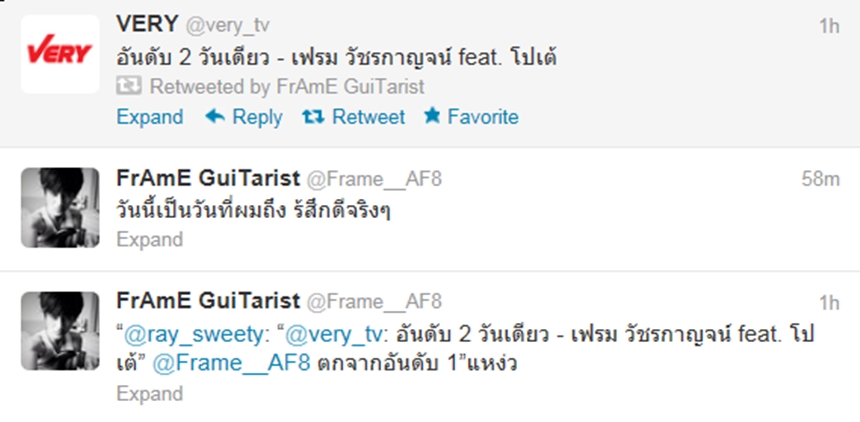
Task: Open the VERY account name link
Action: tap(147, 25)
